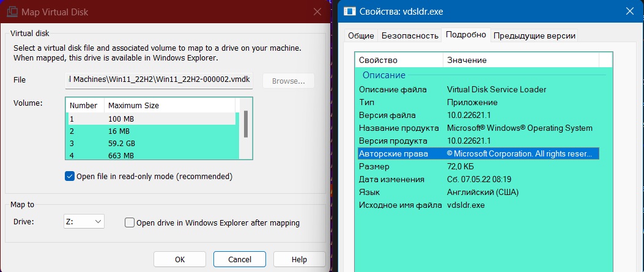The width and height of the screenshot is (644, 272).
Task: Click the Cancel button
Action: point(240,259)
